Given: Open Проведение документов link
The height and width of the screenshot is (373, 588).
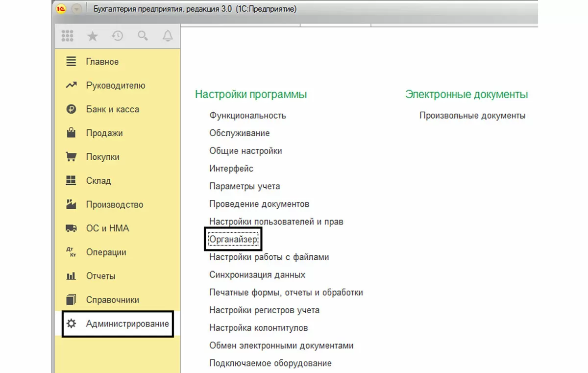Looking at the screenshot, I should 259,204.
